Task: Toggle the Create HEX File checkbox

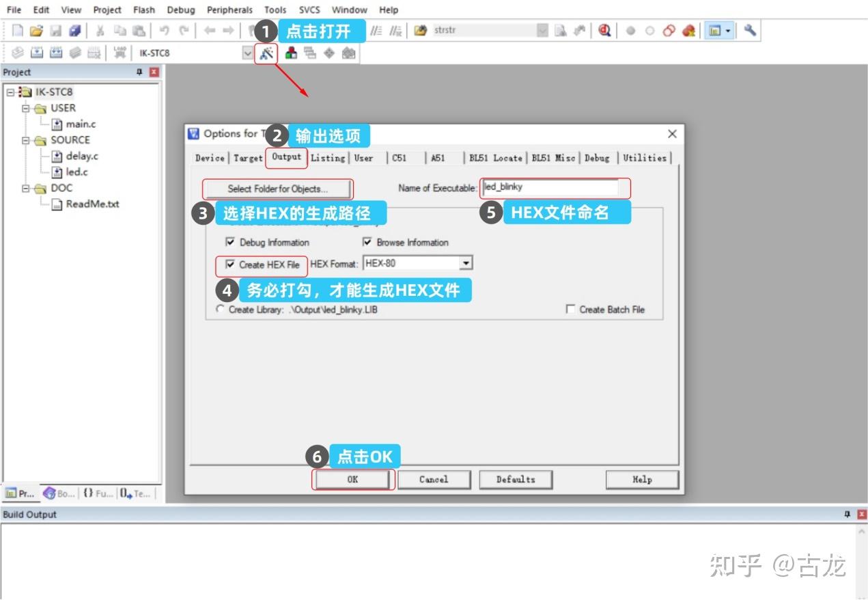Action: [230, 264]
